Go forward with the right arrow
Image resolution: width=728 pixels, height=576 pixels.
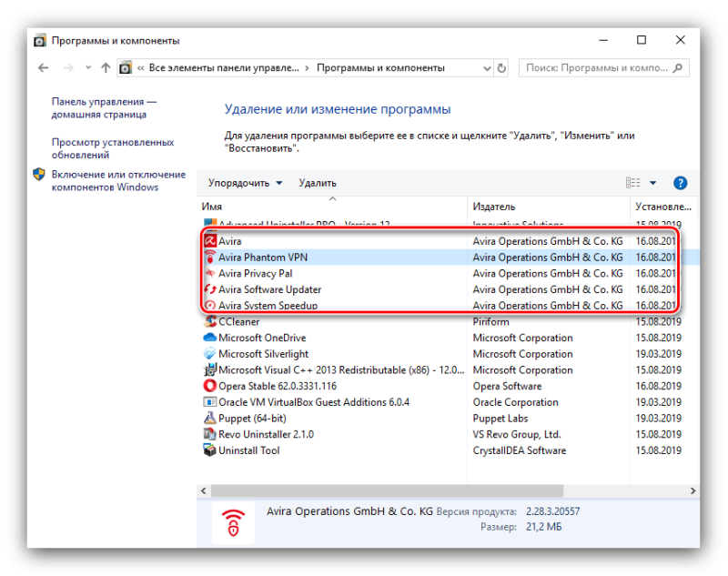click(68, 68)
